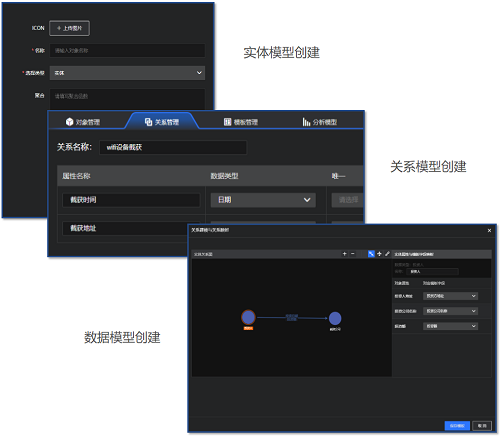The image size is (500, 436).
Task: Open the 实体 type dropdown in entity form
Action: 127,73
